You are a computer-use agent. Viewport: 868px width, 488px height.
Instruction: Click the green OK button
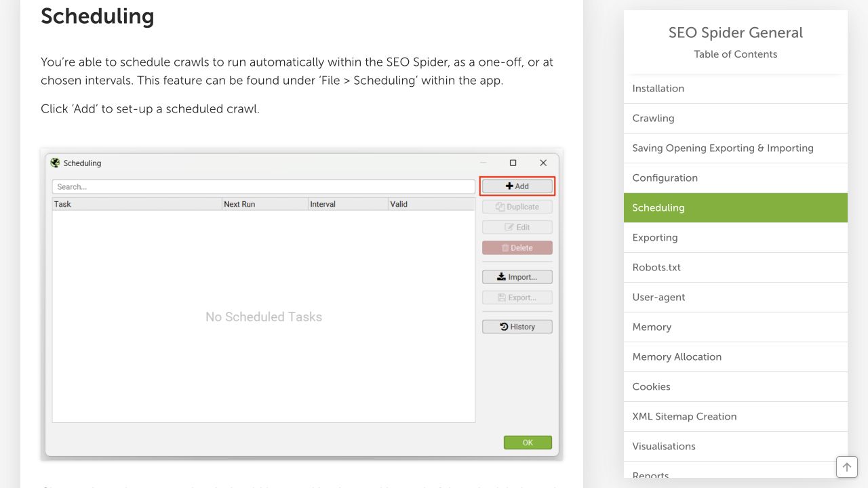[x=528, y=443]
